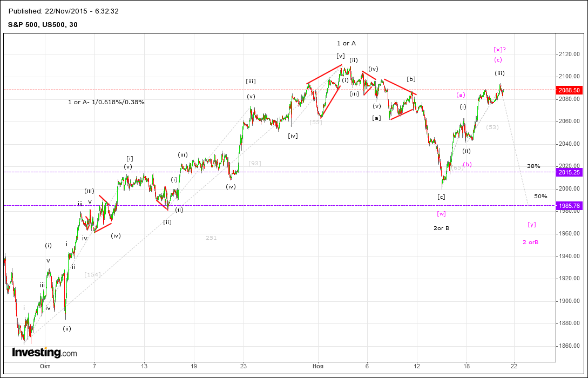588x378 pixels.
Task: Click the "13" date label on the time axis
Action: 144,366
